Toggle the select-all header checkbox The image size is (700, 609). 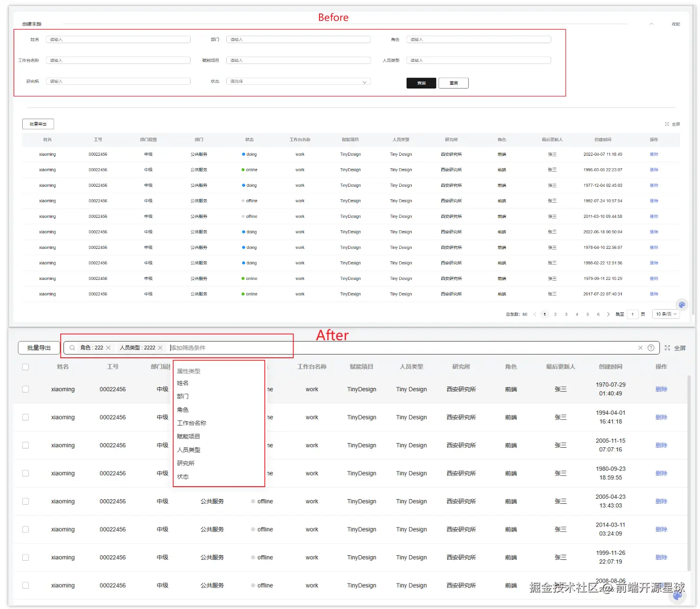point(25,367)
